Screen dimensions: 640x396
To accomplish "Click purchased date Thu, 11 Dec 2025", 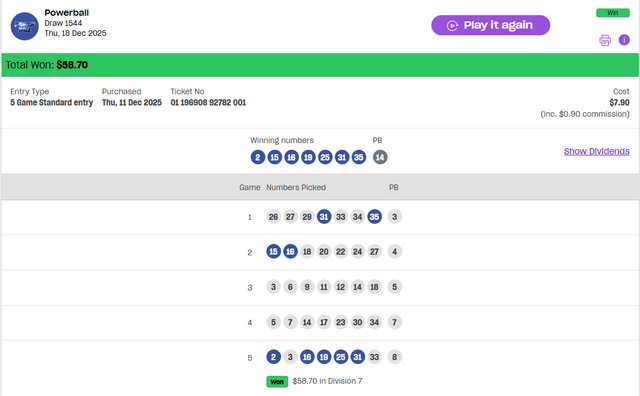I will [x=132, y=102].
